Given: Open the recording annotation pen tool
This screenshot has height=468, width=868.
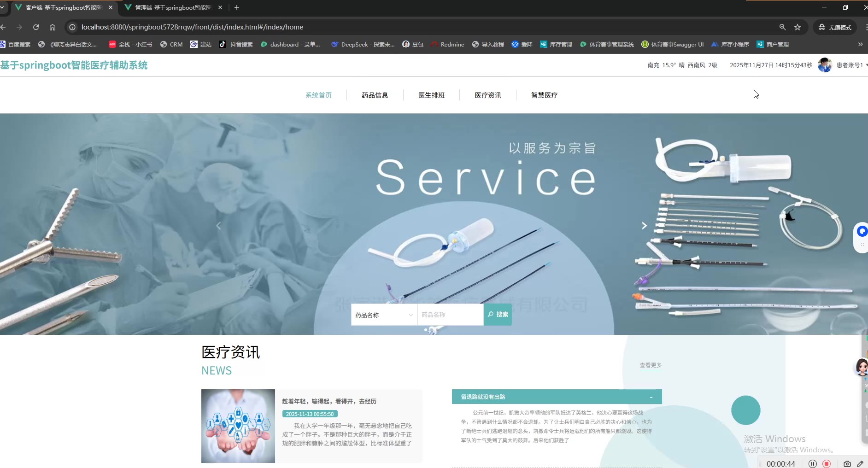Looking at the screenshot, I should 860,463.
